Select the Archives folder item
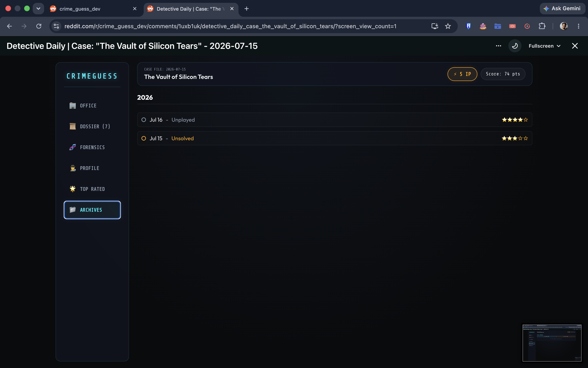 pos(92,210)
